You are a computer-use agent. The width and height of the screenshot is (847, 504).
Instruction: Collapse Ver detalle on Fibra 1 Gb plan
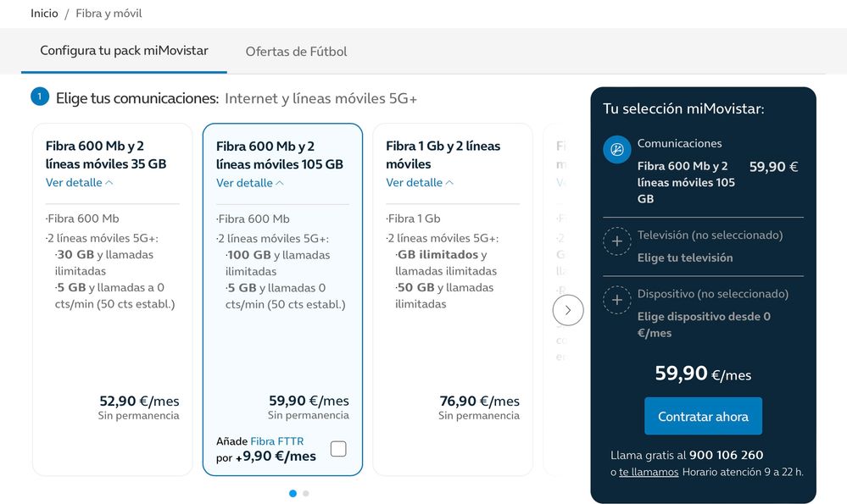click(420, 182)
